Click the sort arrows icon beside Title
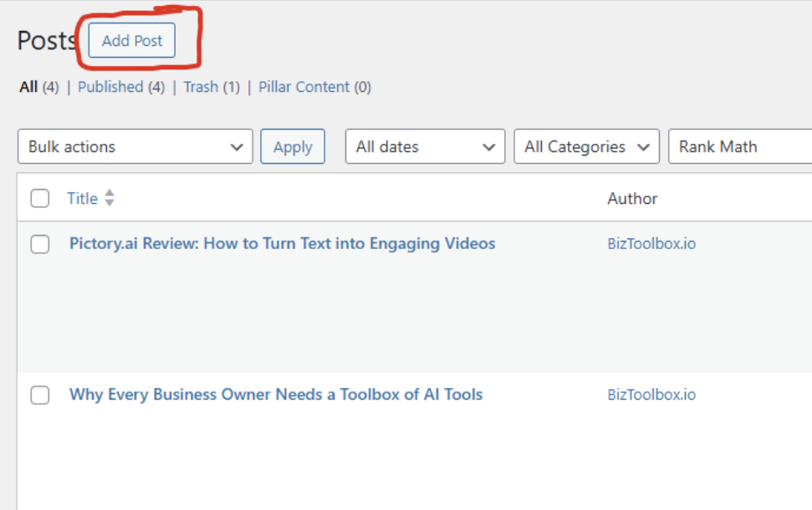The width and height of the screenshot is (812, 510). pos(110,198)
